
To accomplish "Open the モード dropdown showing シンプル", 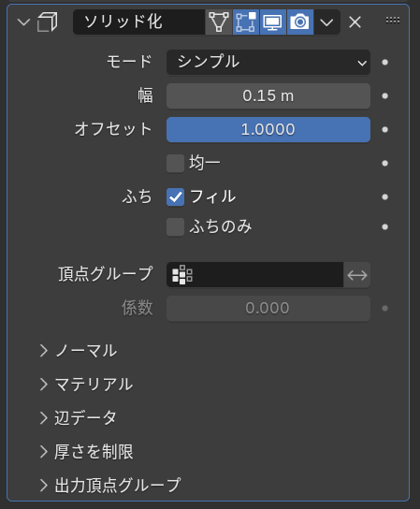I will (x=268, y=62).
